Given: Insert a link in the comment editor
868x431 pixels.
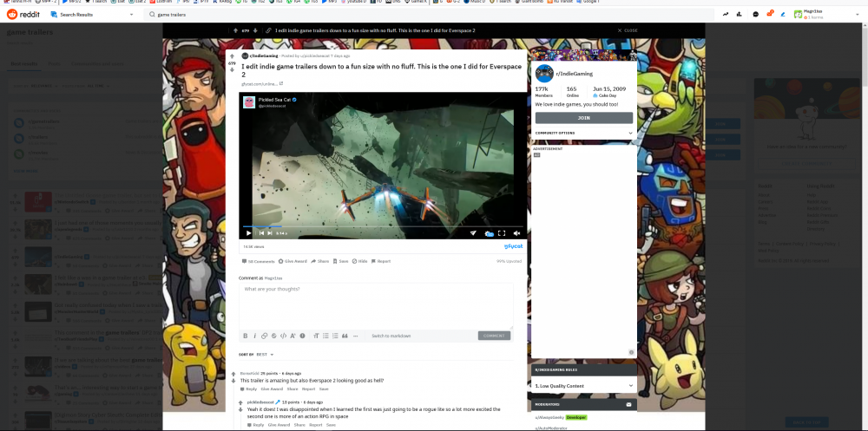Looking at the screenshot, I should click(x=264, y=336).
